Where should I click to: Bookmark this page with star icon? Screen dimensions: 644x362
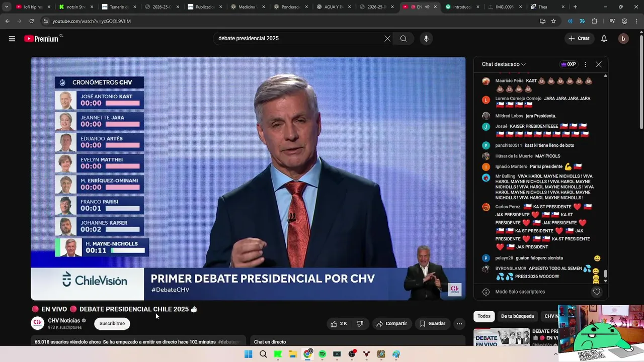pyautogui.click(x=553, y=21)
